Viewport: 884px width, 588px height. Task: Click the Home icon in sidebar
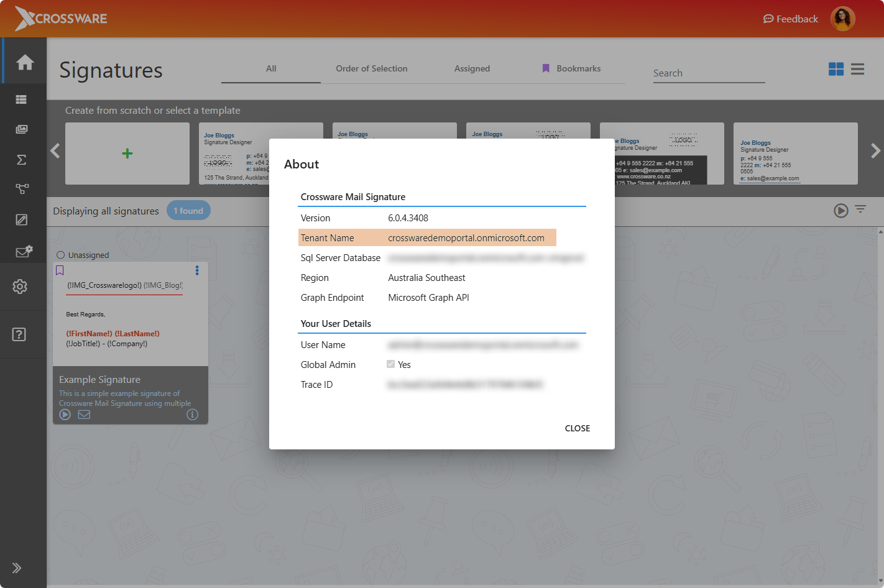pos(25,62)
